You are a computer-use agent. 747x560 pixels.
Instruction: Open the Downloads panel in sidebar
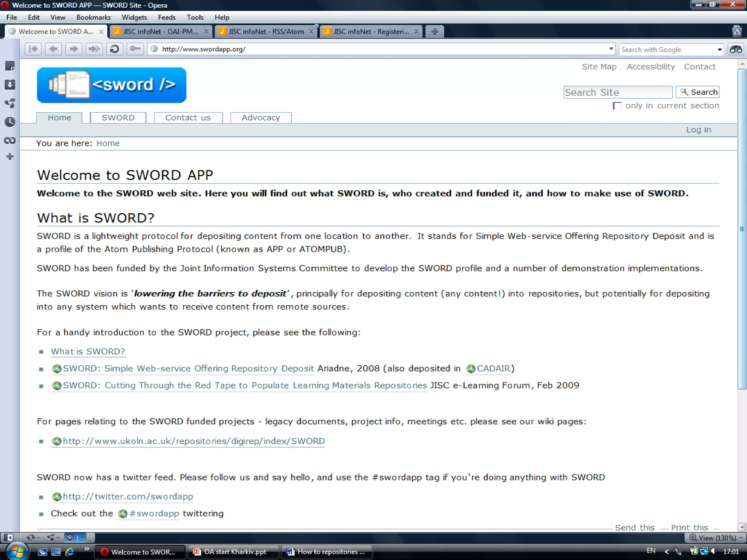pos(10,85)
